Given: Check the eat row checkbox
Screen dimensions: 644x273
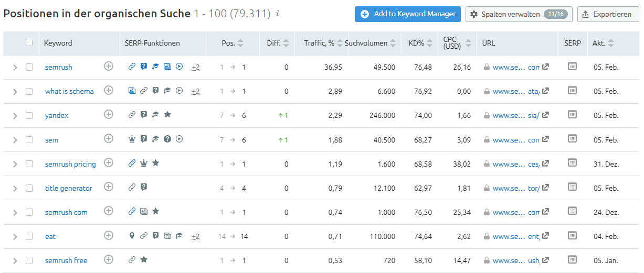Looking at the screenshot, I should point(29,236).
